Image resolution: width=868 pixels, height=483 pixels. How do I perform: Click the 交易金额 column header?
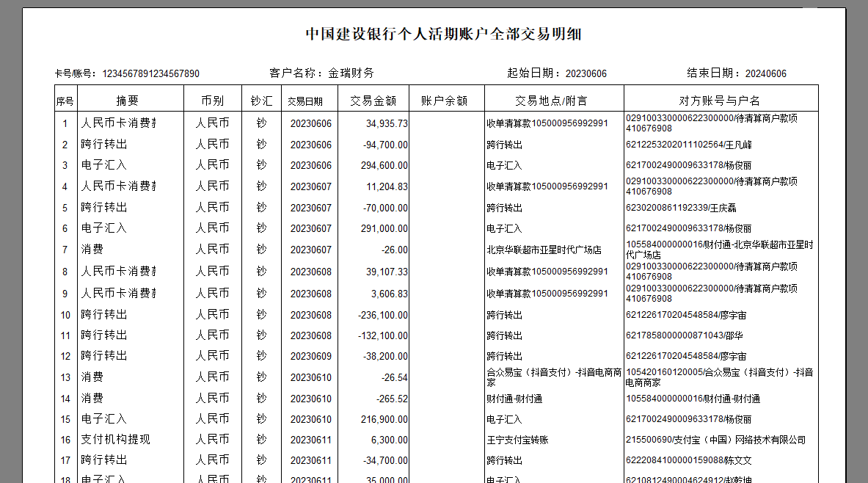click(373, 101)
